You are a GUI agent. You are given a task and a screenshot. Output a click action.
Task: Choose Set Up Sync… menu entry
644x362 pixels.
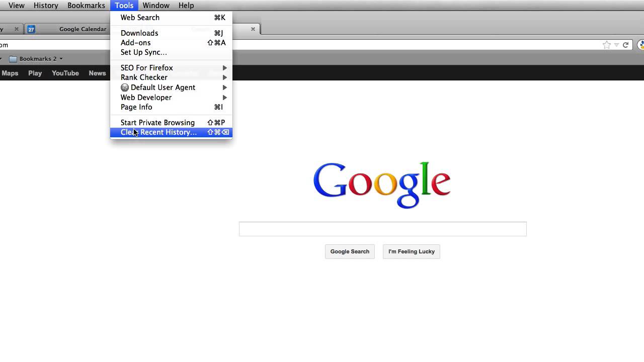(x=171, y=52)
